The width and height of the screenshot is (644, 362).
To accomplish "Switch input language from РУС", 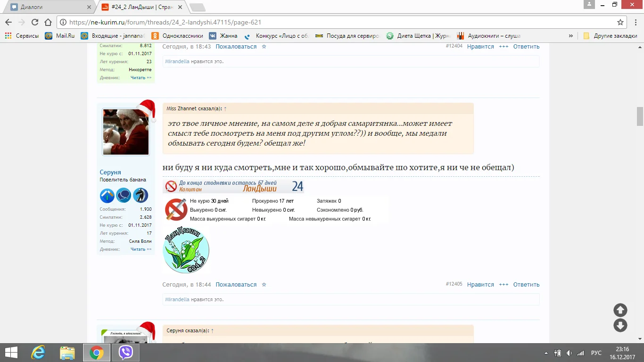I will tap(596, 353).
